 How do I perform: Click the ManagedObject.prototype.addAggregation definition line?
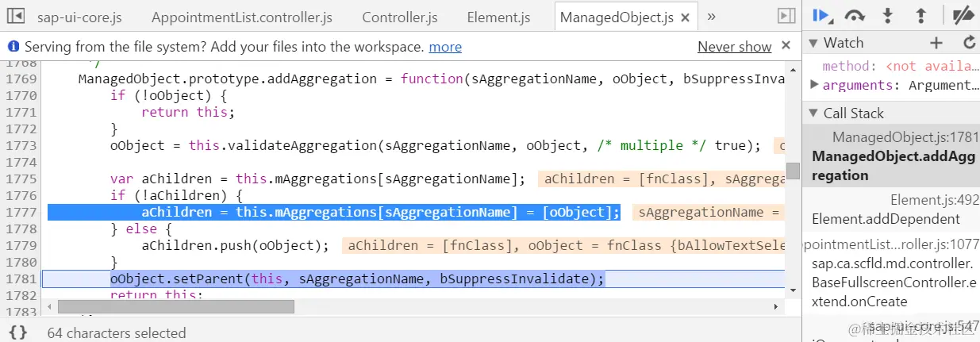pos(431,79)
